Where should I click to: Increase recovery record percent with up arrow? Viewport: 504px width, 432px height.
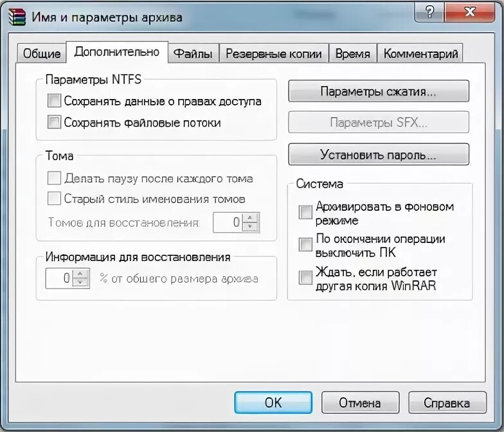click(x=80, y=274)
